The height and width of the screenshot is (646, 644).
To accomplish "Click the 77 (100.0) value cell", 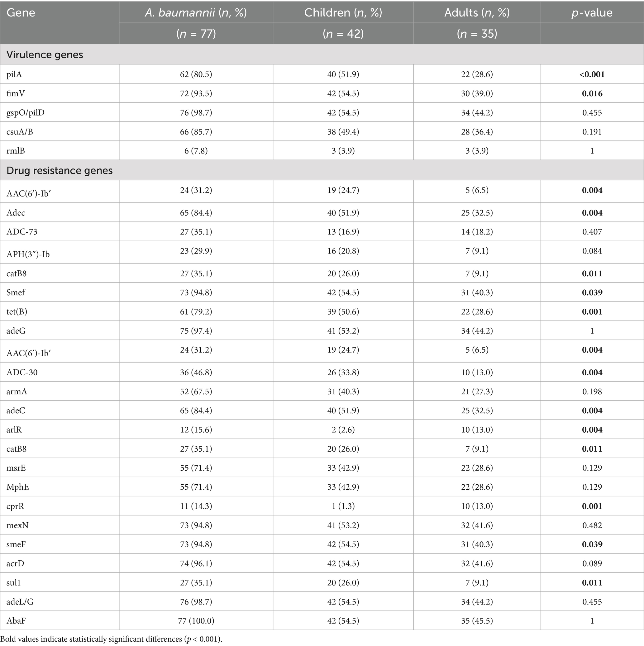I will [196, 621].
